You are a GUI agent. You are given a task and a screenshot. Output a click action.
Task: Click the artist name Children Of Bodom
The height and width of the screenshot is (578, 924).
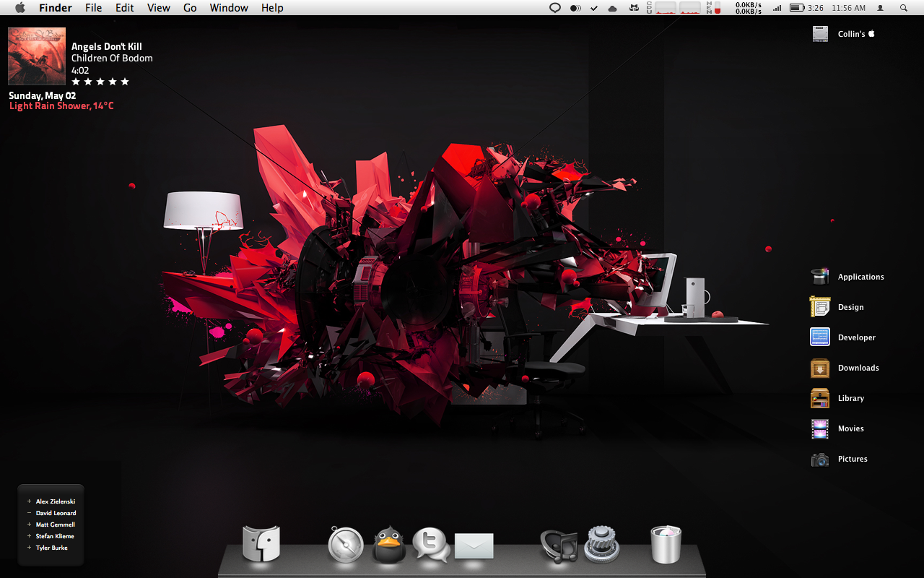[112, 59]
